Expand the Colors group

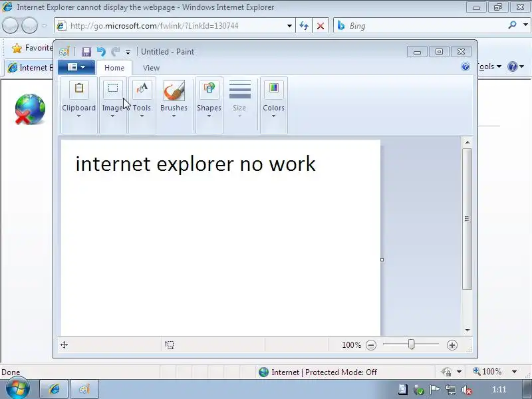(273, 105)
